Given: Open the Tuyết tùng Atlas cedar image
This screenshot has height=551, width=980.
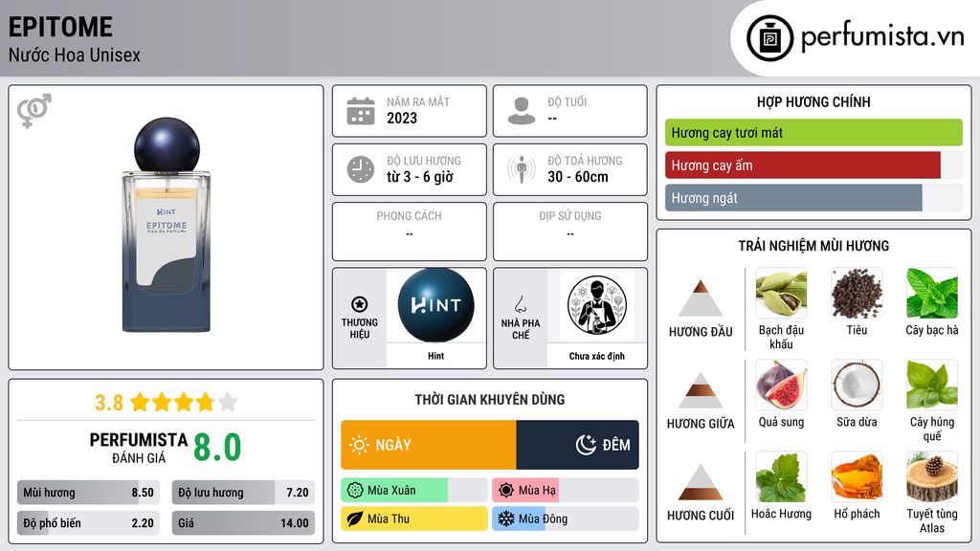Looking at the screenshot, I should 932,476.
